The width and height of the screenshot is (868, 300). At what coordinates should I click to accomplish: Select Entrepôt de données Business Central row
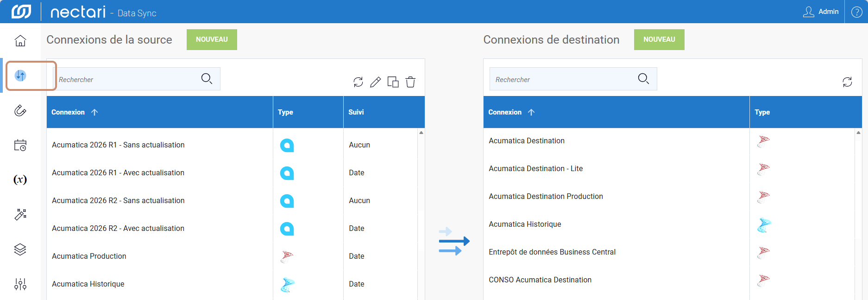click(669, 252)
